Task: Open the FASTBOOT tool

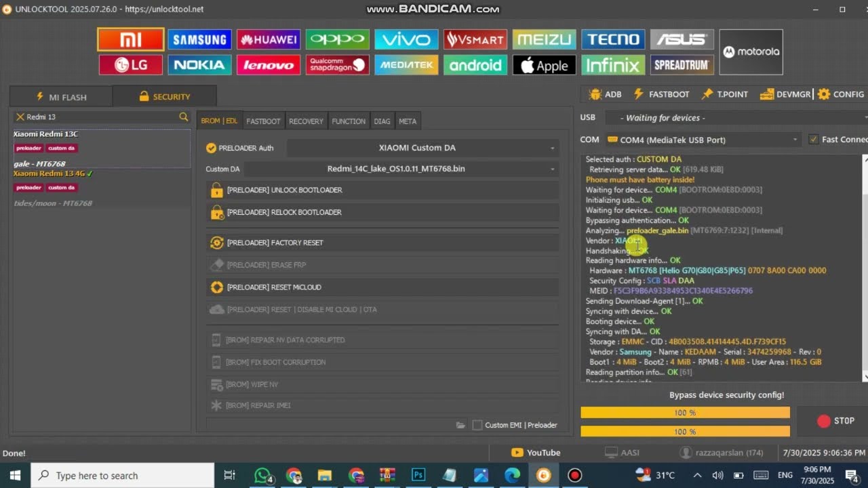Action: [661, 94]
